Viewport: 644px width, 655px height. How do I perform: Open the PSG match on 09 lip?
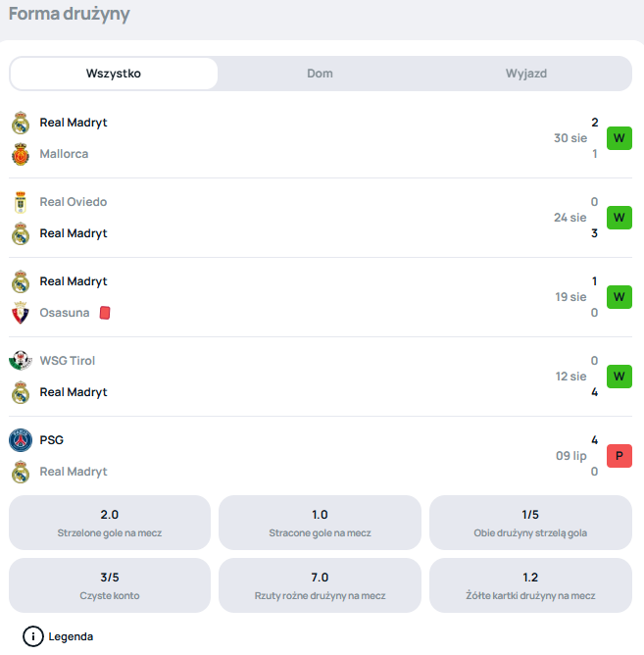321,456
